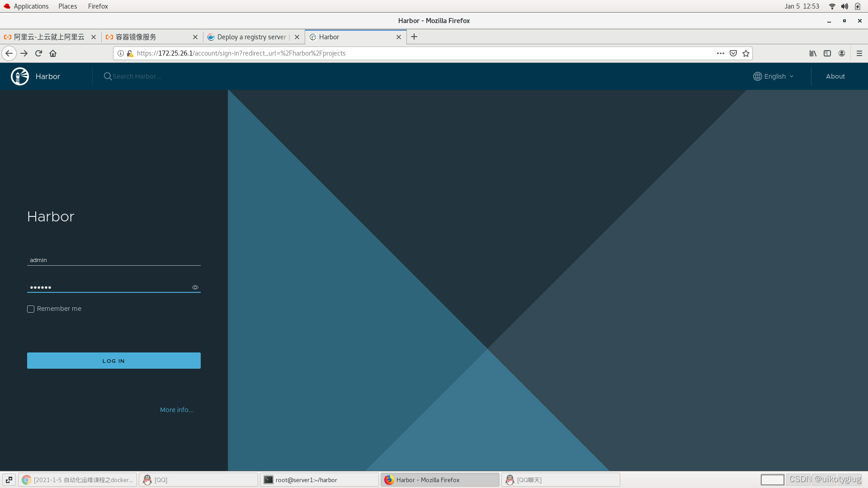The image size is (868, 488).
Task: Open the More info... link
Action: tap(177, 410)
